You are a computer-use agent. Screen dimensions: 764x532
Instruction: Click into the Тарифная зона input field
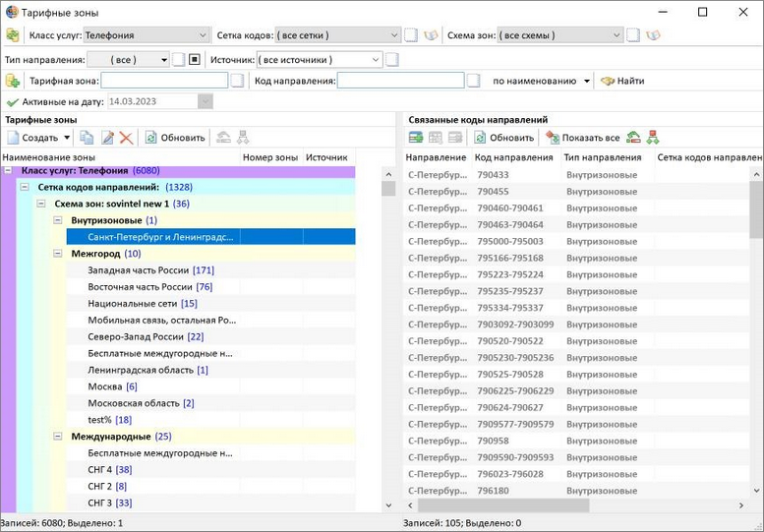(164, 81)
